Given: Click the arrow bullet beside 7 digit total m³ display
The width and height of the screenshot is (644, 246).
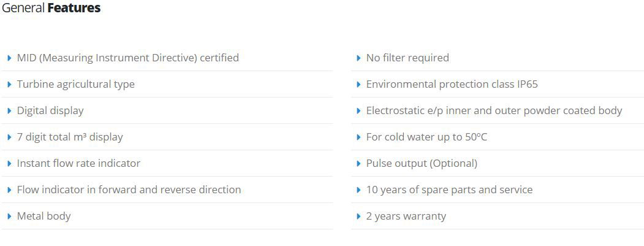Looking at the screenshot, I should pos(9,137).
